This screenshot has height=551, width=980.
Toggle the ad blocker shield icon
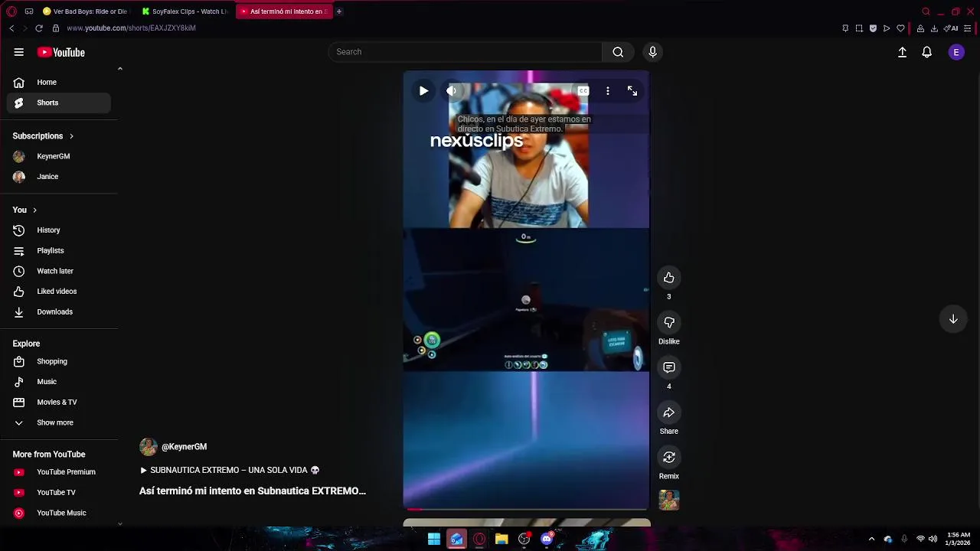pos(873,28)
